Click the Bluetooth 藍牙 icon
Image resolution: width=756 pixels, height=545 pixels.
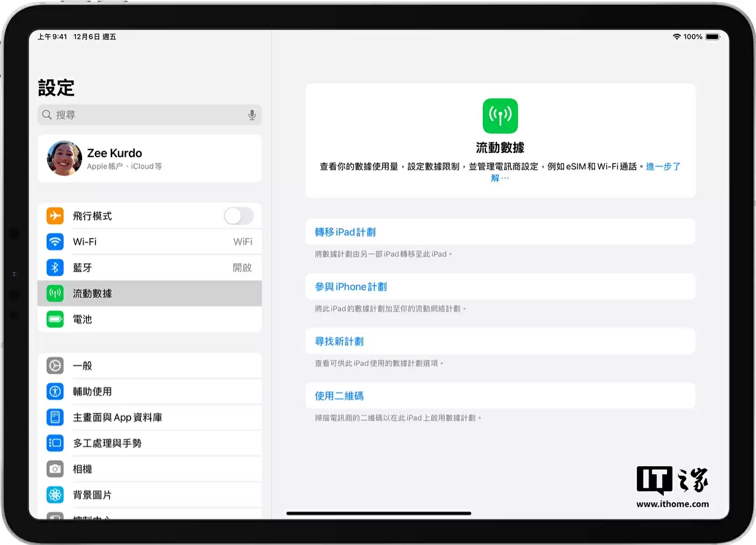click(55, 267)
